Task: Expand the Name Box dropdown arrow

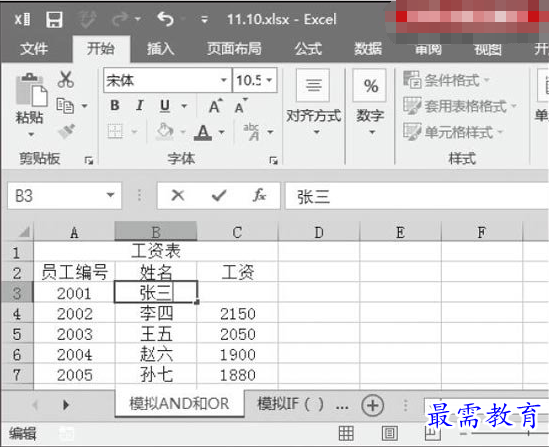Action: 111,195
